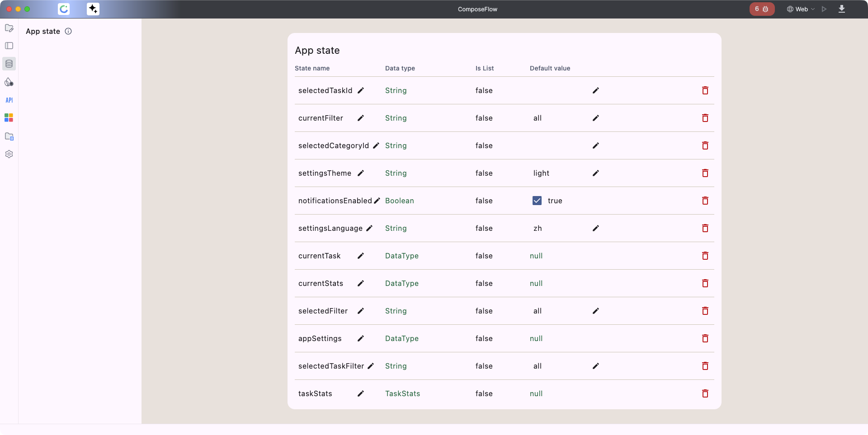Click the App state info icon

click(68, 31)
